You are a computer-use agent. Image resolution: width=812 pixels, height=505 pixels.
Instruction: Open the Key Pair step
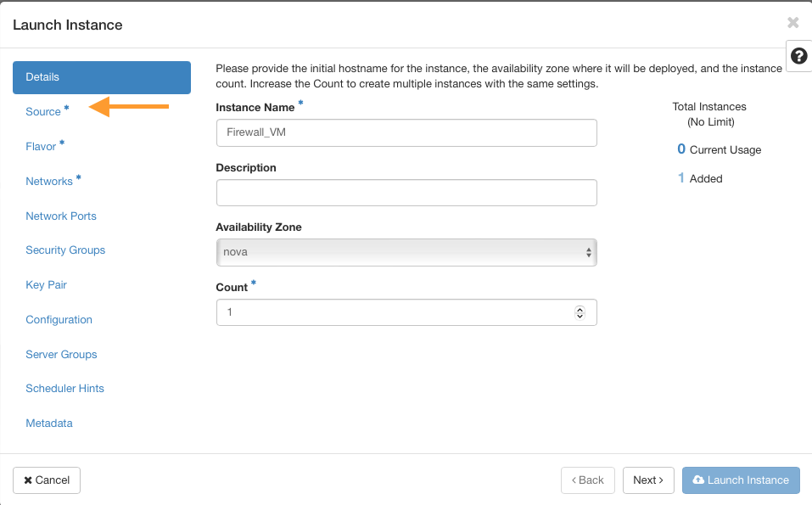[x=46, y=285]
